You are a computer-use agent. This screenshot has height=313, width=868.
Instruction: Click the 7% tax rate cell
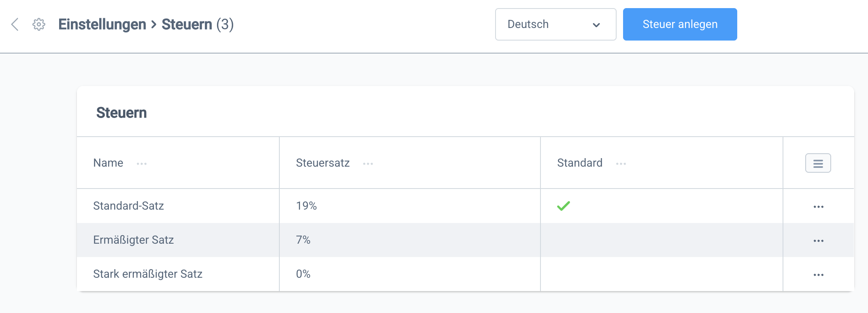tap(303, 240)
